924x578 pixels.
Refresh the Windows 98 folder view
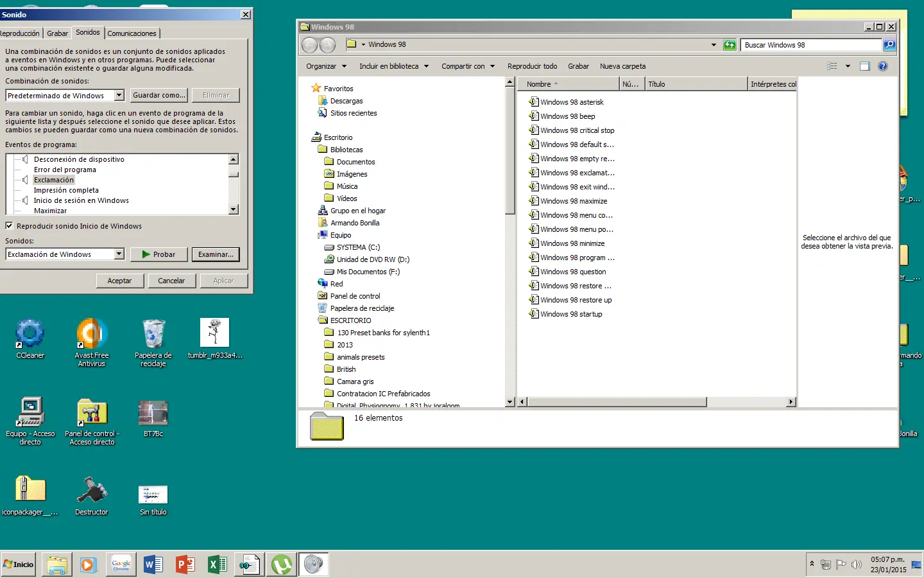(x=730, y=45)
